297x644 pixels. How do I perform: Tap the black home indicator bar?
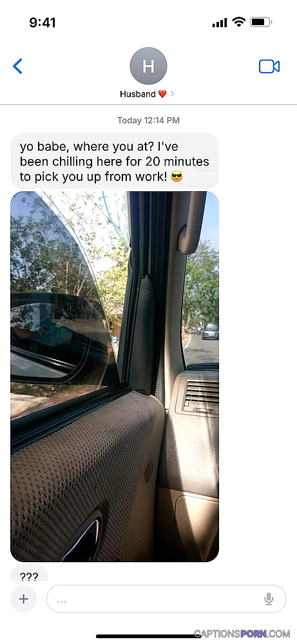point(148,636)
